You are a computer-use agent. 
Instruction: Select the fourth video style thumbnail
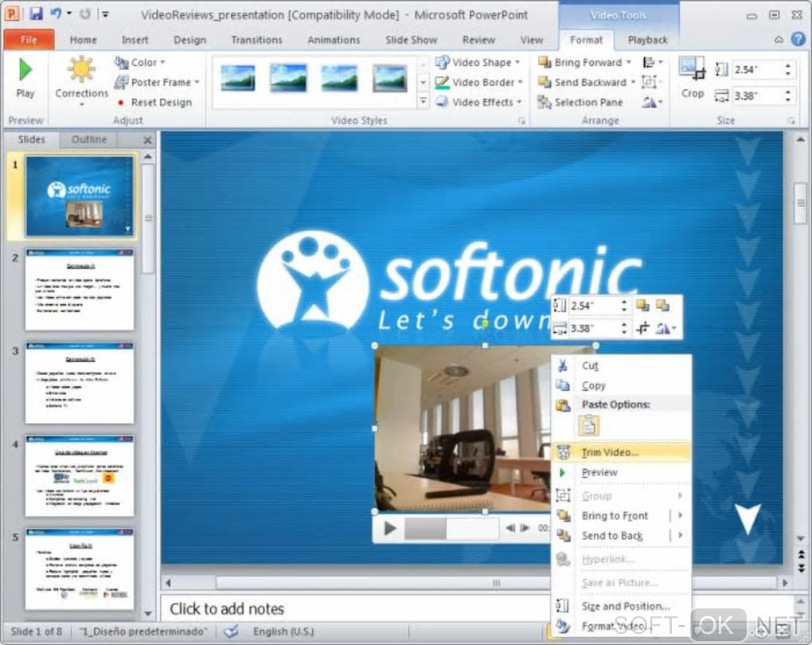pyautogui.click(x=390, y=78)
